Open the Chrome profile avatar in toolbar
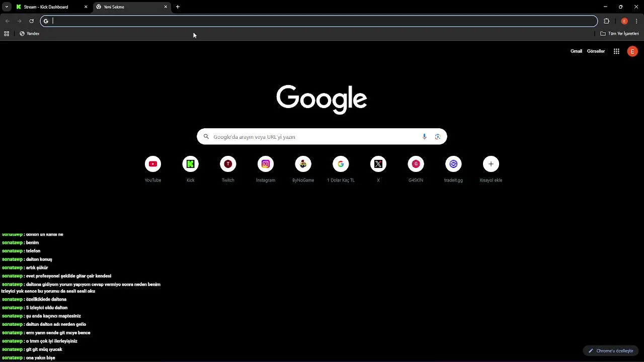644x362 pixels. [x=624, y=21]
